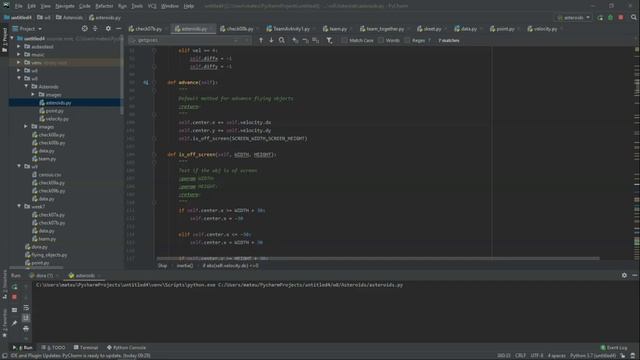This screenshot has height=360, width=640.
Task: Switch to the velocity.py editor tab
Action: [545, 29]
